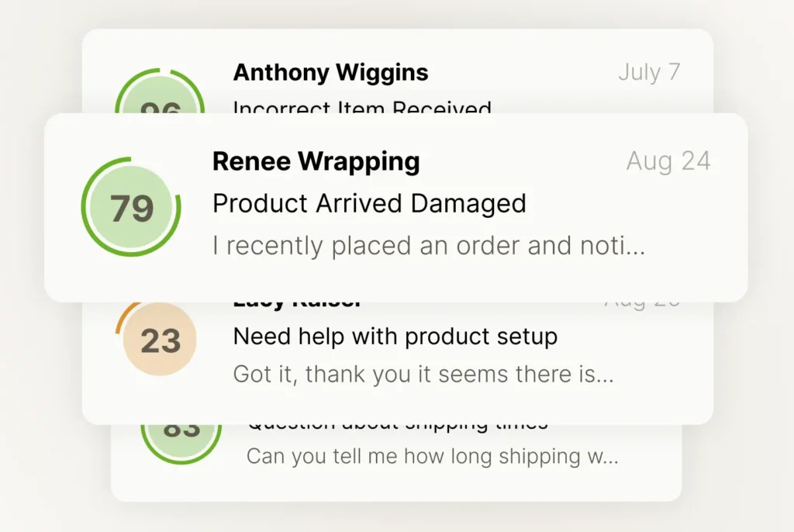Open Renee Wrapping's conversation by name
Screen dimensions: 794x532
316,161
